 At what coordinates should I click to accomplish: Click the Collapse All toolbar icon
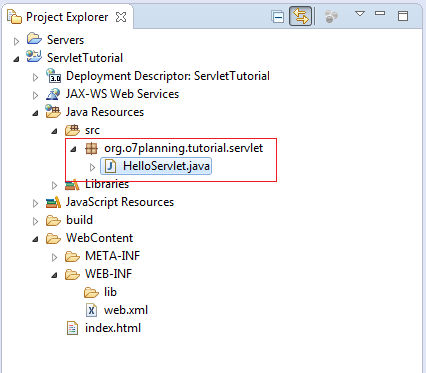(x=277, y=17)
